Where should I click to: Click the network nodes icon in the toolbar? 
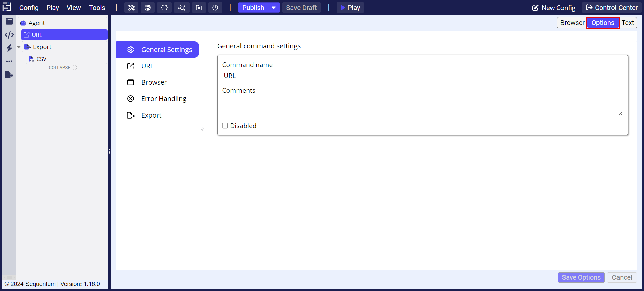[182, 8]
